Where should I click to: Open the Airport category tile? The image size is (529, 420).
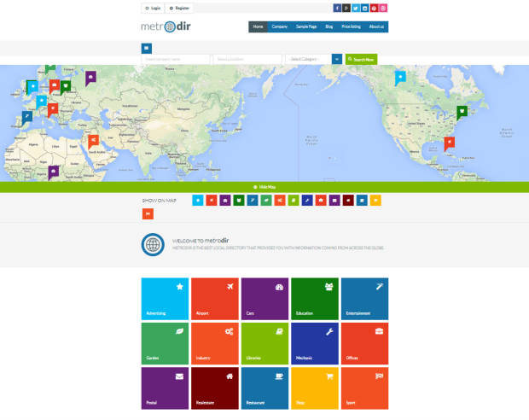(215, 299)
